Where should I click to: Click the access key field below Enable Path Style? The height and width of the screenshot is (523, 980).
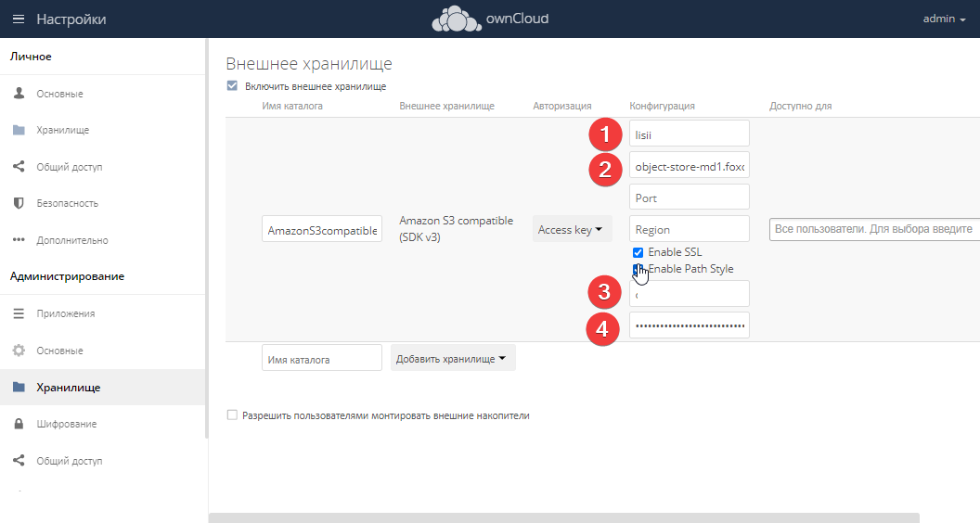690,294
